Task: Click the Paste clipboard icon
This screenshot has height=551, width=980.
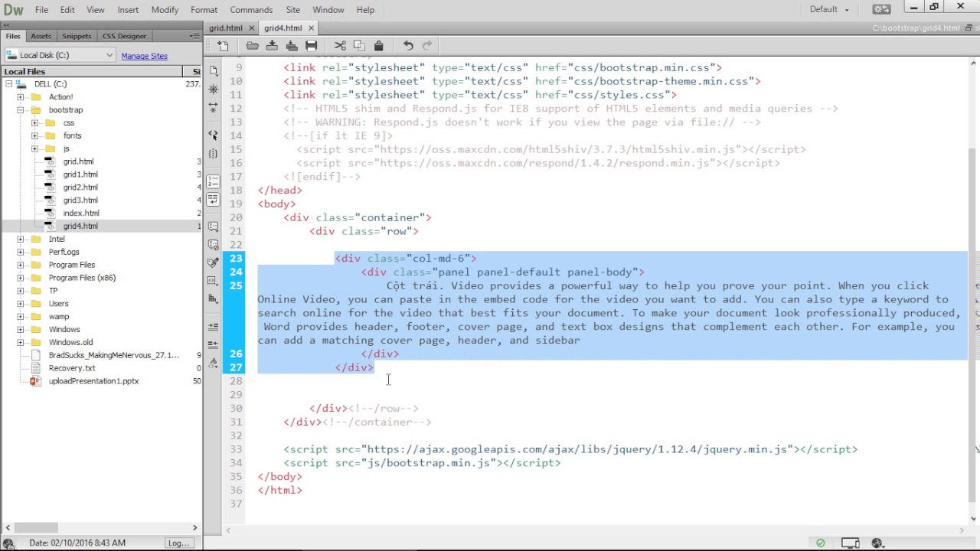Action: point(378,46)
